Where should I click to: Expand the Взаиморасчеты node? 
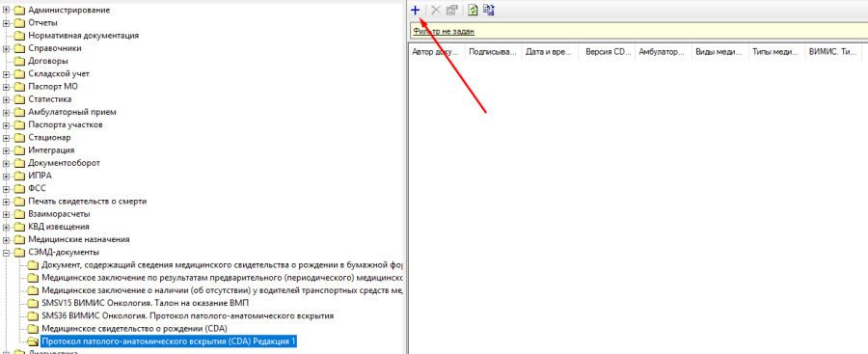(x=6, y=214)
